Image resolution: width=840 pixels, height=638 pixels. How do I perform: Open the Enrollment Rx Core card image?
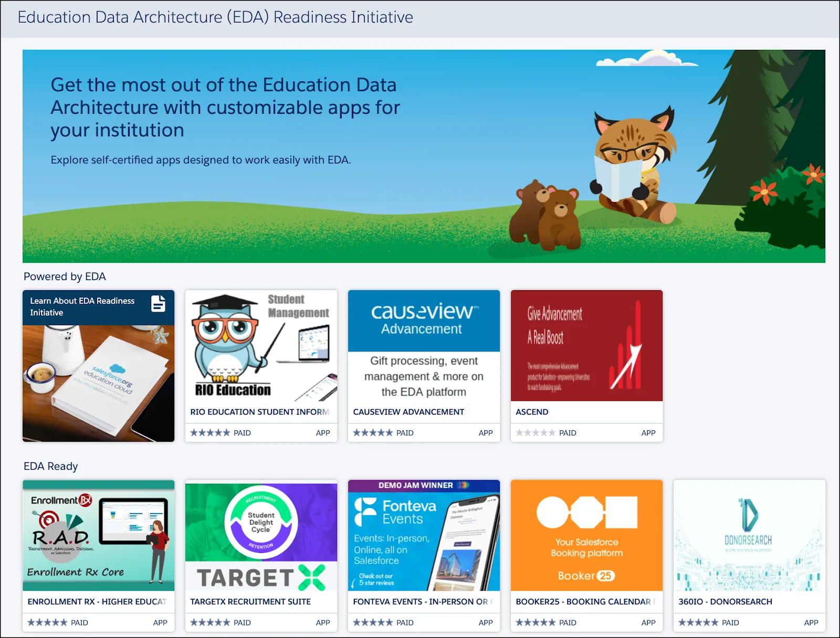click(98, 536)
